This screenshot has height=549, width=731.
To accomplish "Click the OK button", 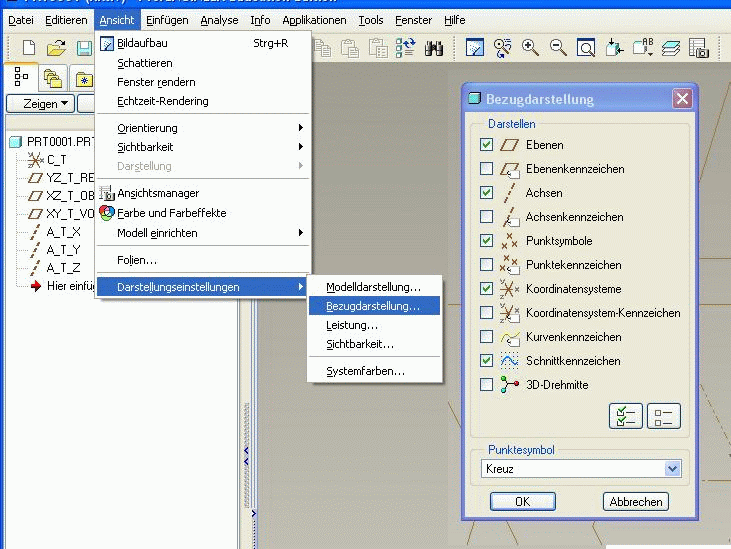I will 522,501.
